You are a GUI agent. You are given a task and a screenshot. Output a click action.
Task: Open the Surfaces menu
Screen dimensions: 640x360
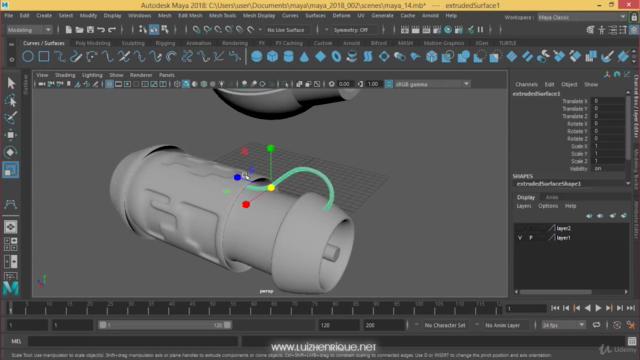(315, 16)
